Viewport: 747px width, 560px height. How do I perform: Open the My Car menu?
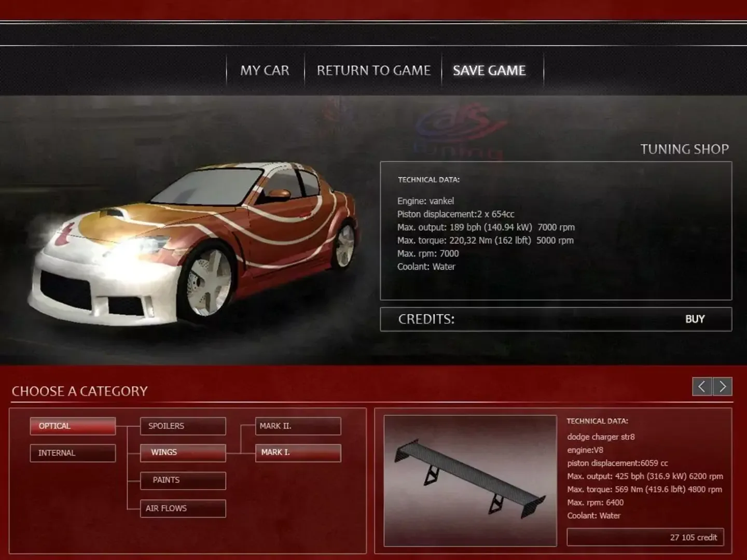point(265,71)
